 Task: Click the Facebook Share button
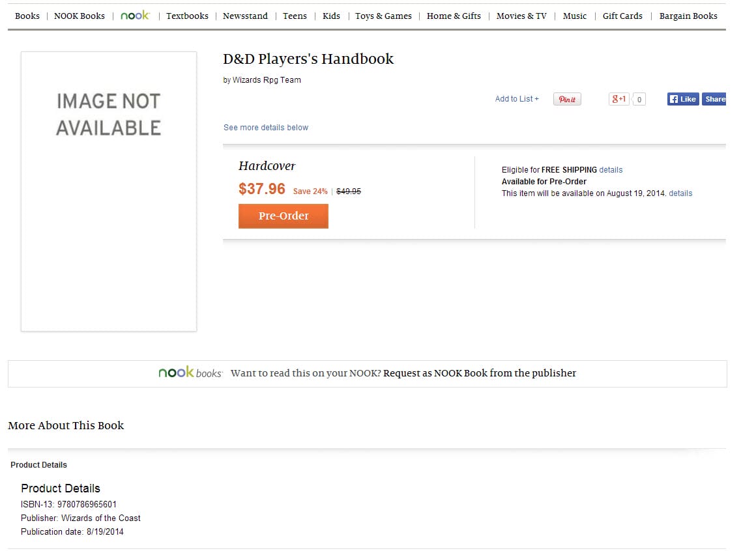[714, 99]
